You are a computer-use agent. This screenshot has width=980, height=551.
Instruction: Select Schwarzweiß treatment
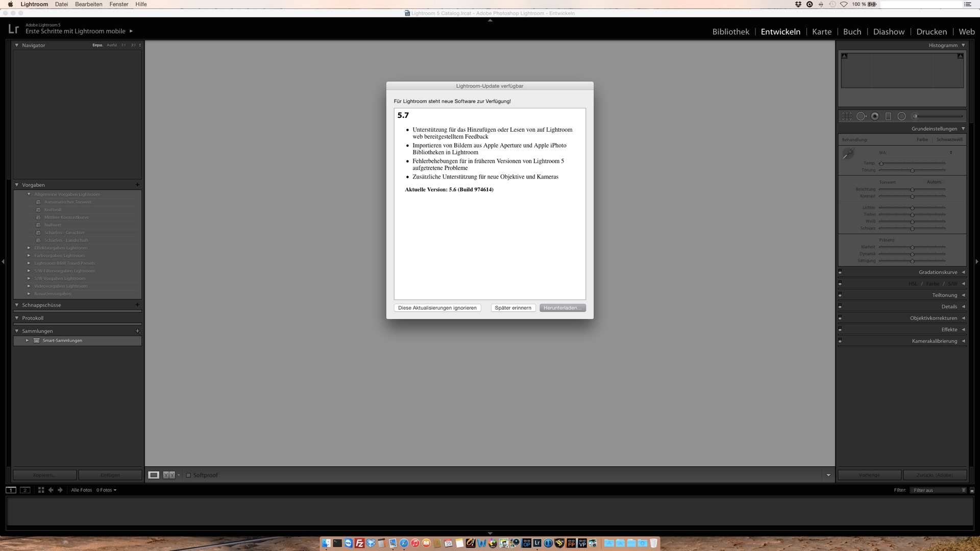tap(949, 139)
